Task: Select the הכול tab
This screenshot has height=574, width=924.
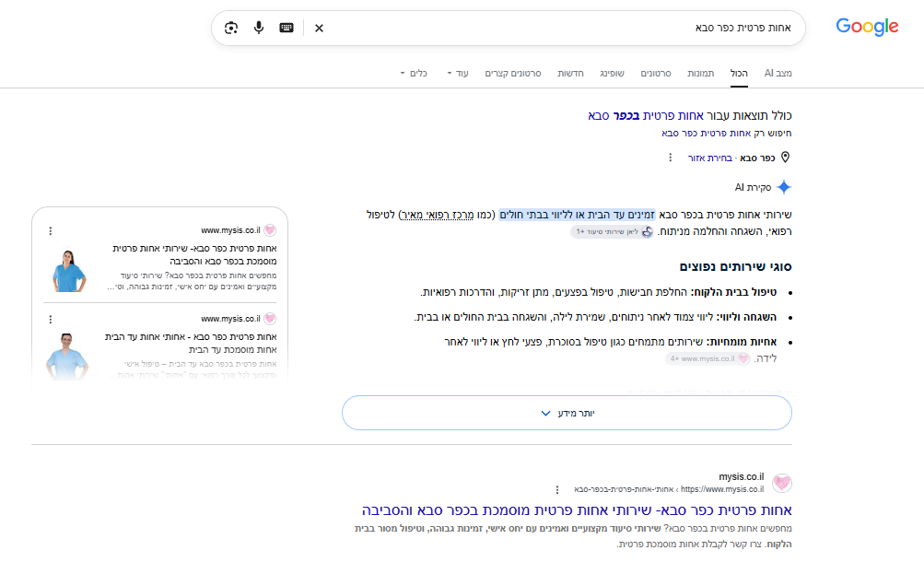Action: (x=739, y=73)
